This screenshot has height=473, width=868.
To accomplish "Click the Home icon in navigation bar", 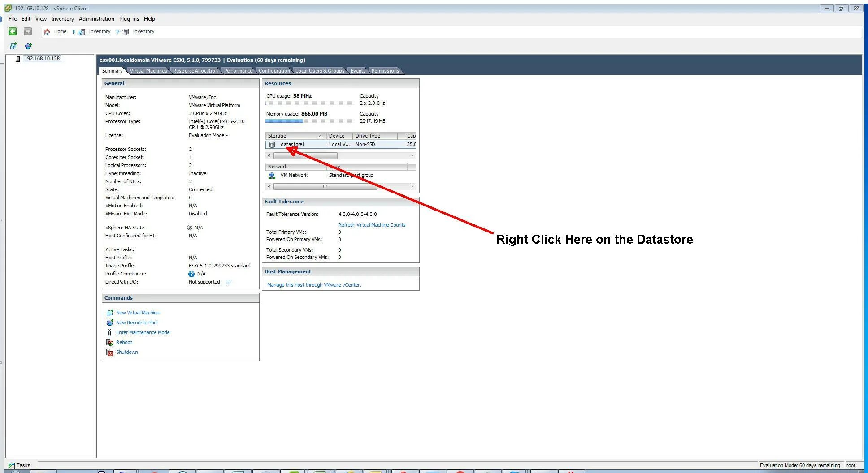I will [x=47, y=32].
